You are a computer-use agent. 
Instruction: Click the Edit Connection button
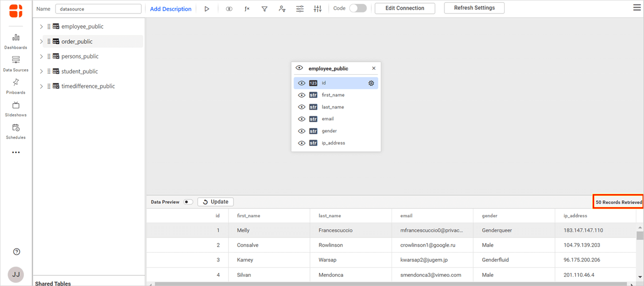coord(404,8)
